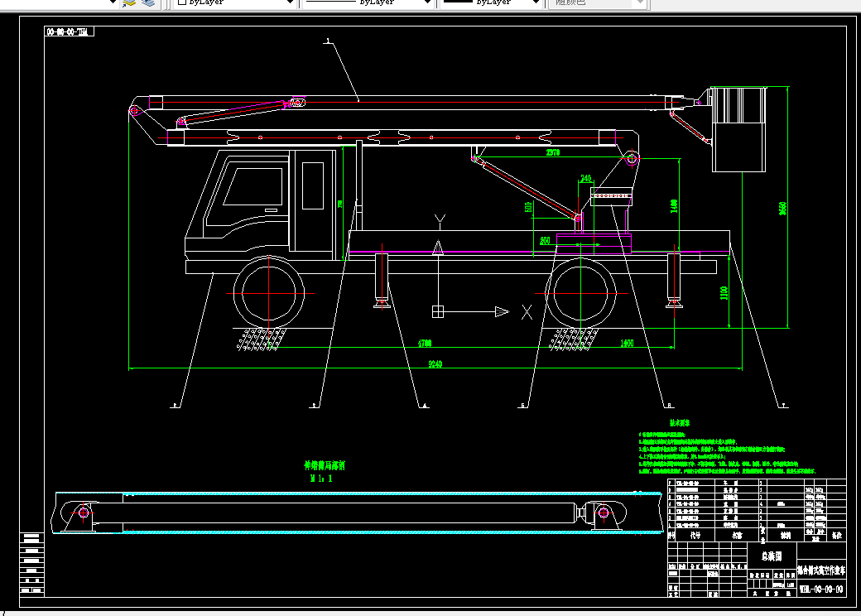Select the 材料 parts list header

coord(785,535)
